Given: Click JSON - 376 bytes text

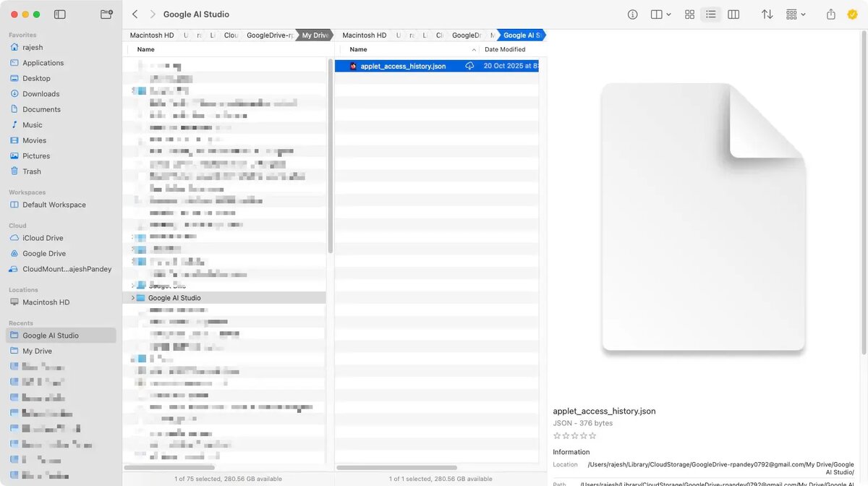Looking at the screenshot, I should [583, 424].
